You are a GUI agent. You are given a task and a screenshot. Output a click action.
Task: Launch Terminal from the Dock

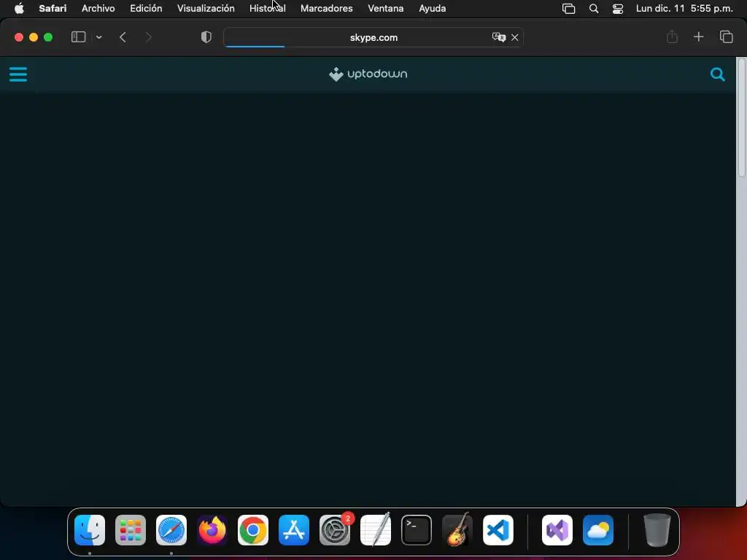tap(417, 529)
